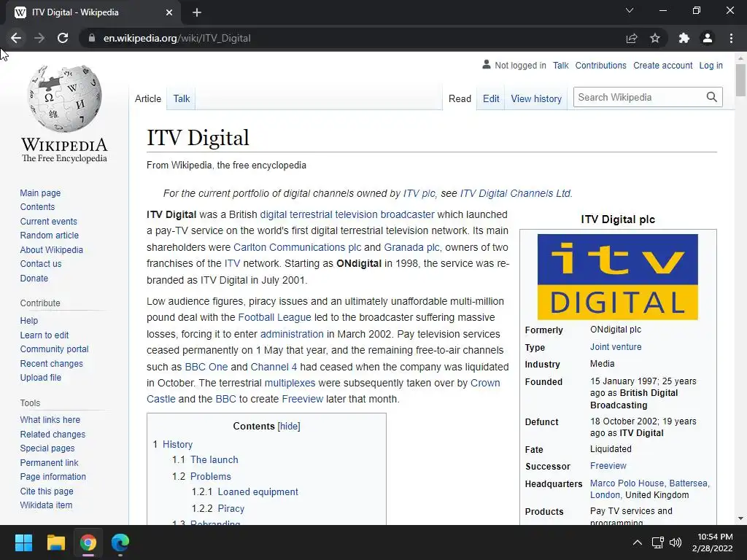Click the Log in link
The height and width of the screenshot is (560, 747).
711,65
